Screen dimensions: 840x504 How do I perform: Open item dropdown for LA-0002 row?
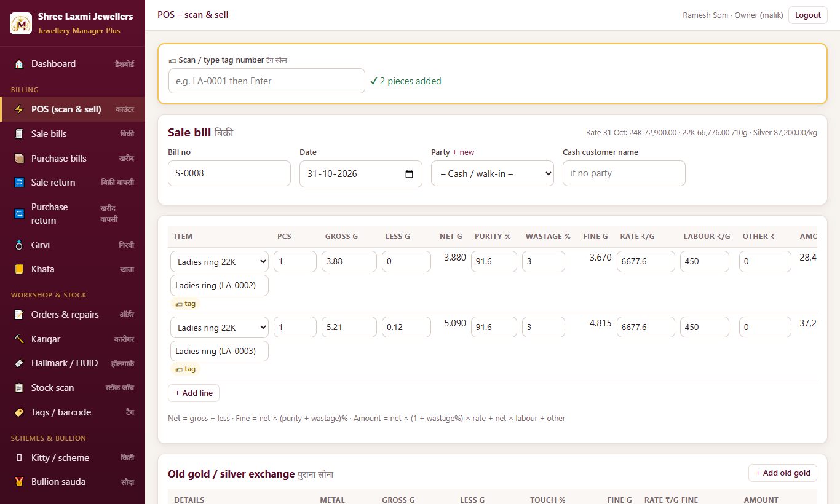[x=220, y=261]
